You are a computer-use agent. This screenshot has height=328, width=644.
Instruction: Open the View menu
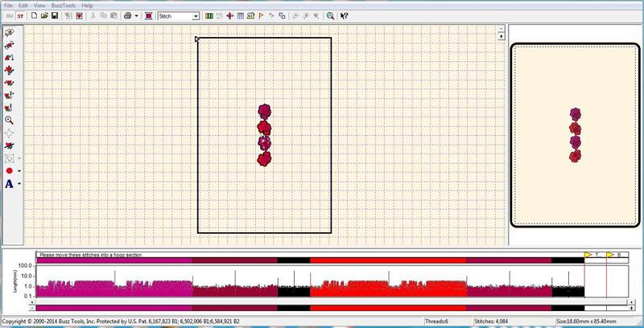point(39,6)
